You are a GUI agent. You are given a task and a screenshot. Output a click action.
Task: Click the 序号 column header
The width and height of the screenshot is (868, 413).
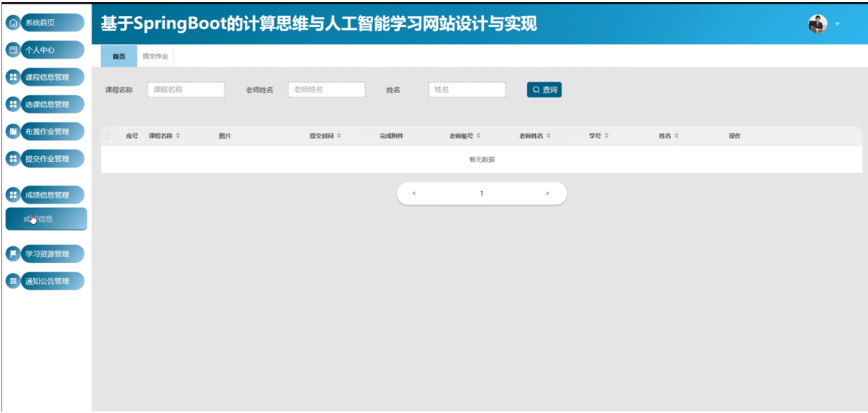click(132, 136)
